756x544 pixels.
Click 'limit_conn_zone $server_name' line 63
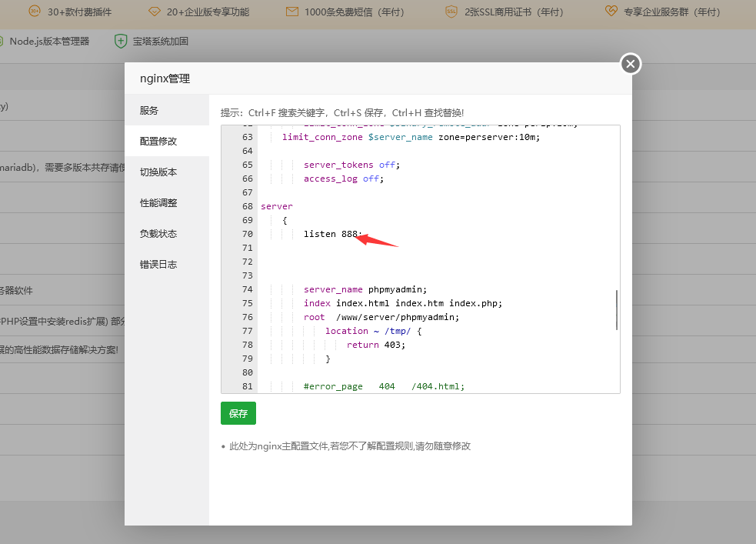point(358,138)
